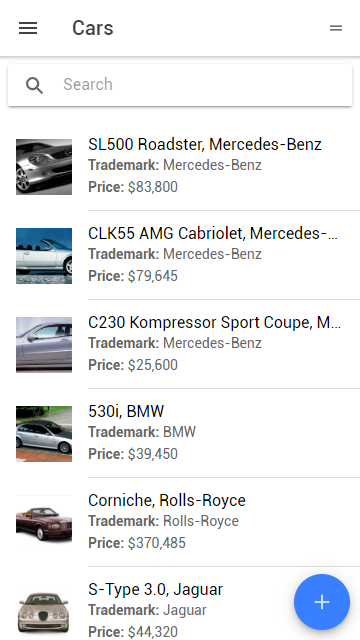The width and height of the screenshot is (360, 640).
Task: Click the blue plus add button
Action: click(322, 602)
